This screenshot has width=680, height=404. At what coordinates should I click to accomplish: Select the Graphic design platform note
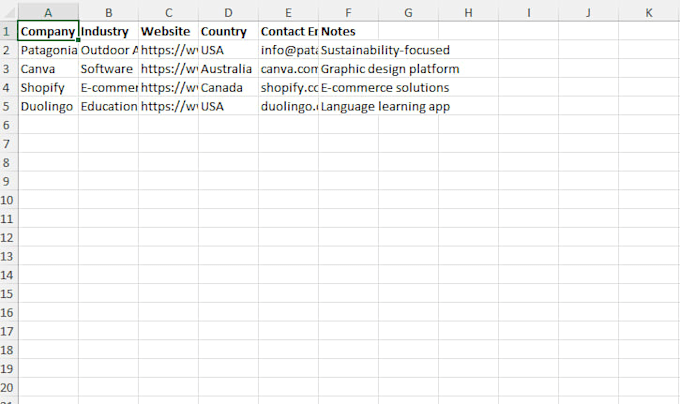348,68
